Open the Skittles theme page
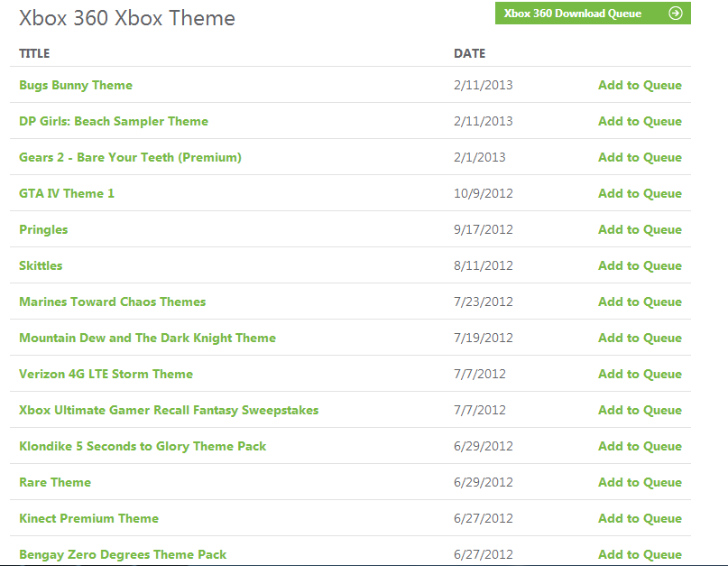Screen dimensions: 728x566 (x=41, y=265)
